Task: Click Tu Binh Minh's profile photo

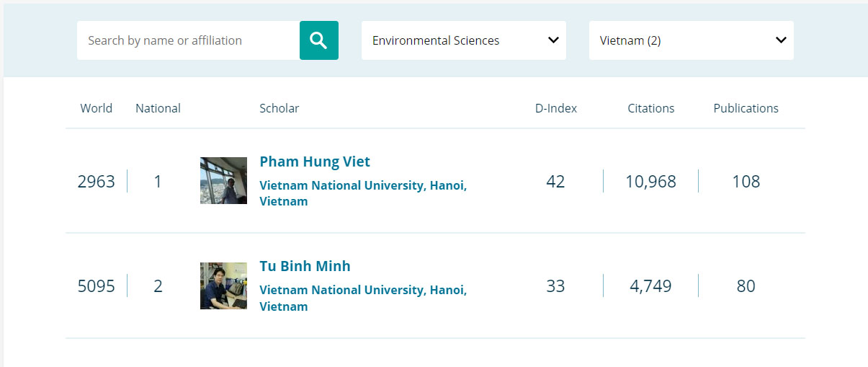Action: (x=223, y=286)
